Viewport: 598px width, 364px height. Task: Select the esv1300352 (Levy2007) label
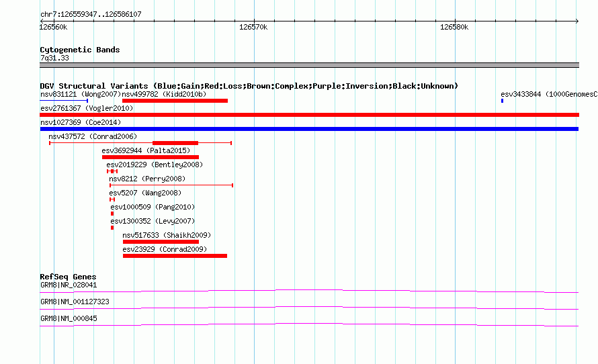coord(153,221)
